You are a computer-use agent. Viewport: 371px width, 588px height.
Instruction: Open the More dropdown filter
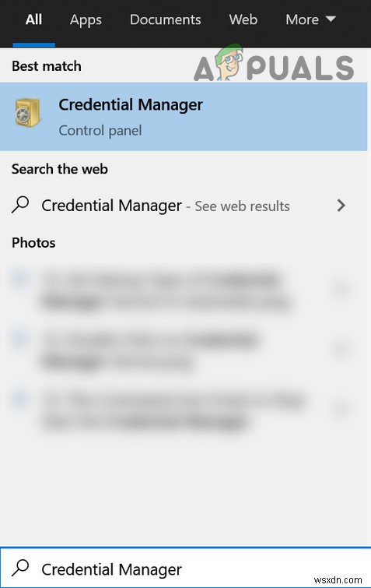[310, 19]
